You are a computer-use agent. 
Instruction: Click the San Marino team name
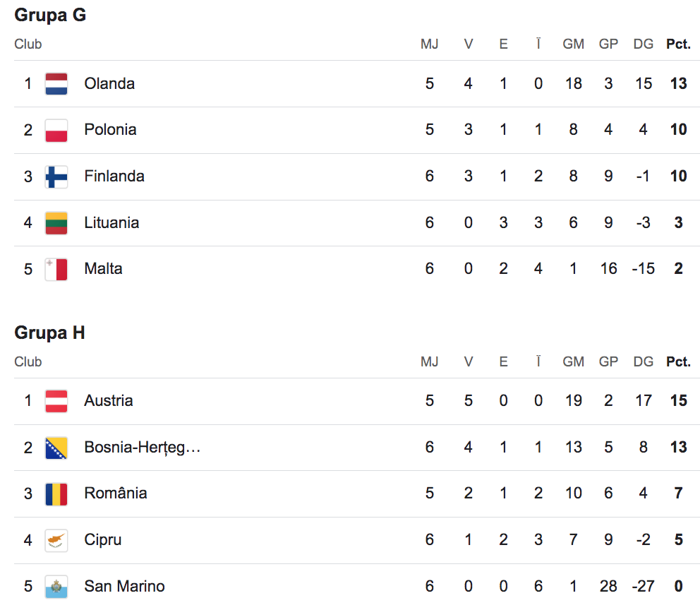[124, 587]
